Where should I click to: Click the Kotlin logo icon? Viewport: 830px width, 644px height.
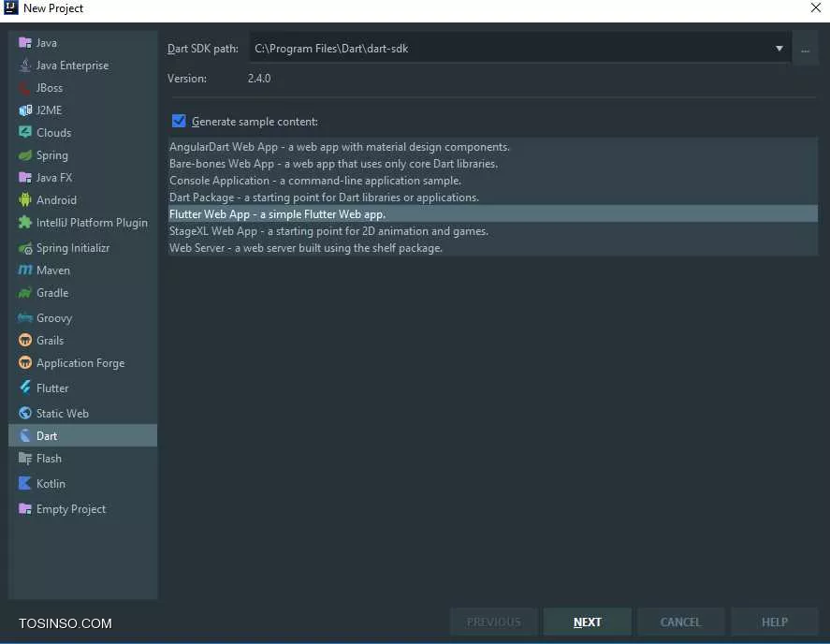point(25,484)
